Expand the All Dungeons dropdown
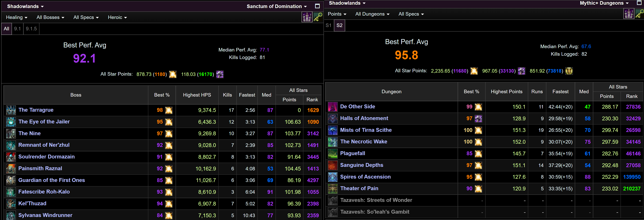The height and width of the screenshot is (220, 644). pos(372,14)
